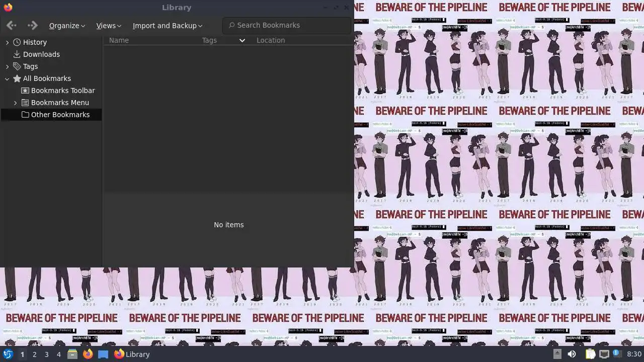The width and height of the screenshot is (644, 362).
Task: Open the volume control in system tray
Action: pos(572,354)
